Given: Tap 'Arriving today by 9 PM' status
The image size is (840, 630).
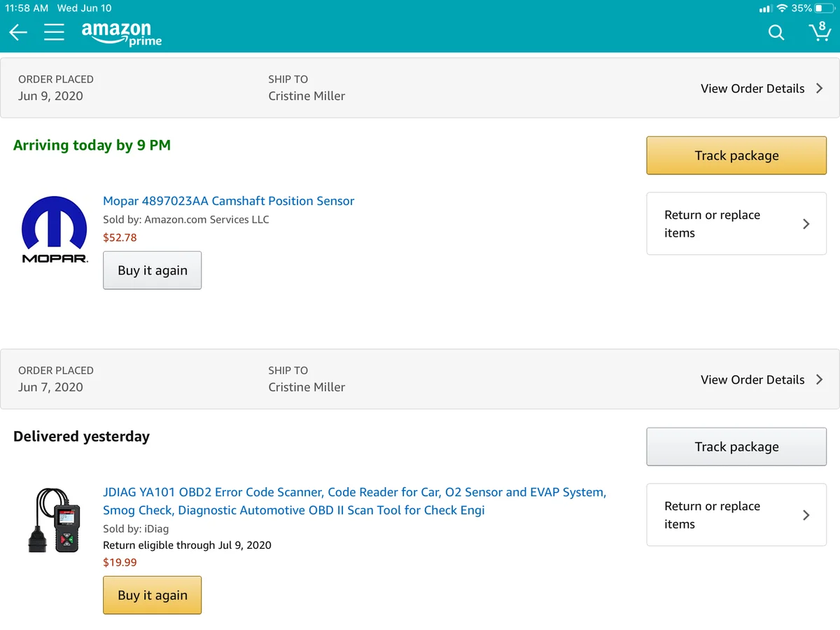Looking at the screenshot, I should (x=92, y=146).
